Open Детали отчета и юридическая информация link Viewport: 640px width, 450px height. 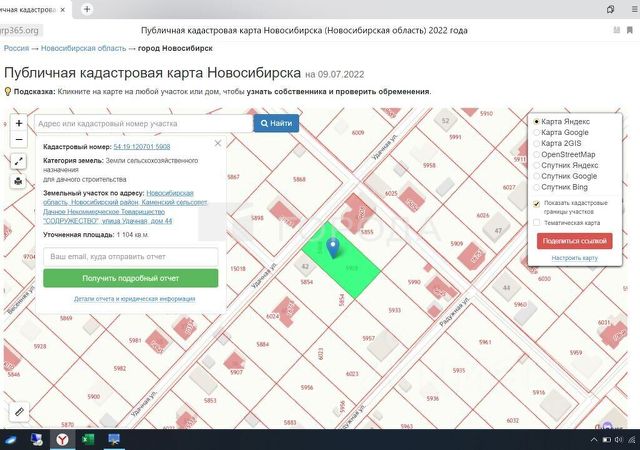pos(134,299)
